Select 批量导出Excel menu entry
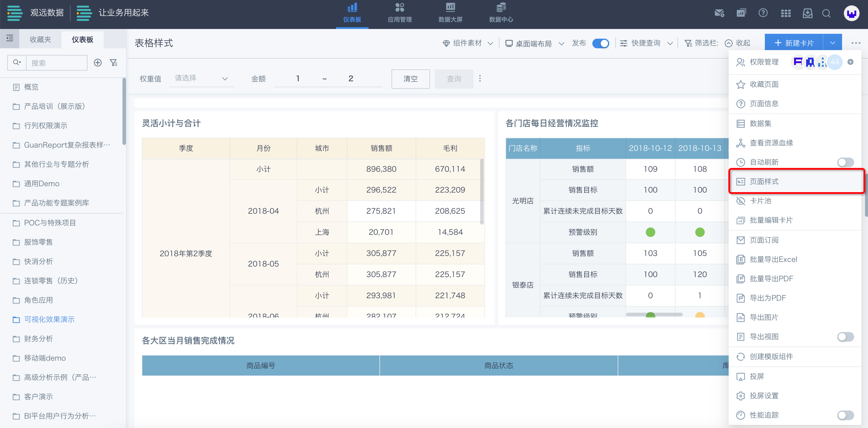Screen dimensions: 868x428 795,259
